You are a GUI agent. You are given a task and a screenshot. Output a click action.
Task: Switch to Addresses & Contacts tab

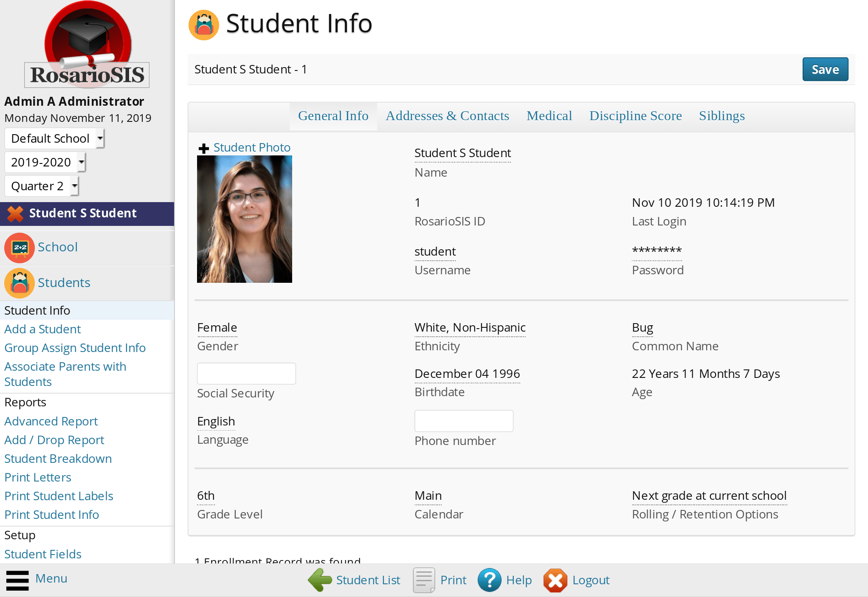coord(447,116)
